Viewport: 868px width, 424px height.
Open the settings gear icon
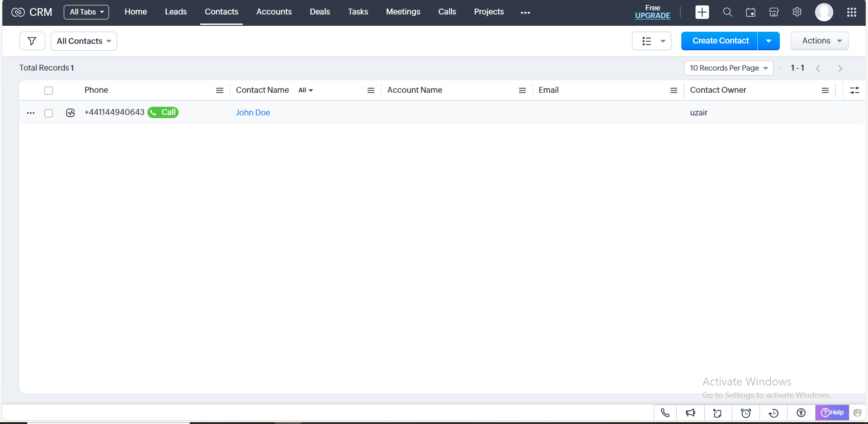coord(797,12)
